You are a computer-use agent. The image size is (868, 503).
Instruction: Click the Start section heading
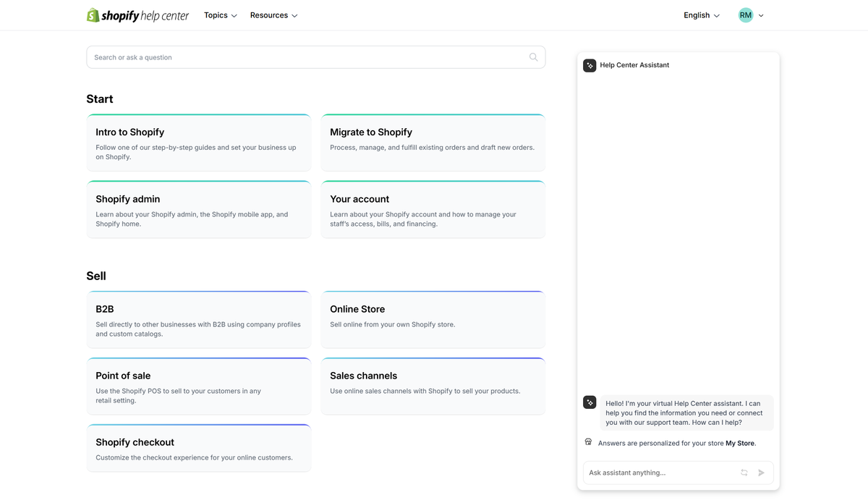click(100, 99)
